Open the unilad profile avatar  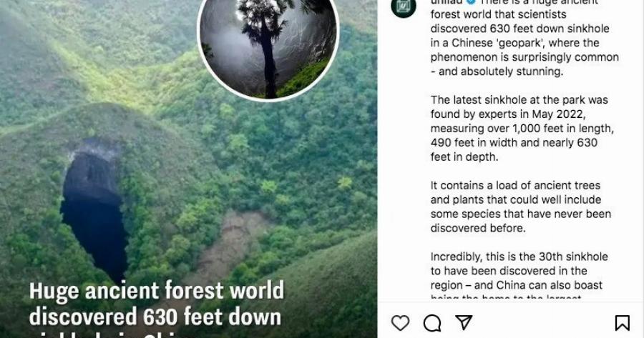[404, 6]
